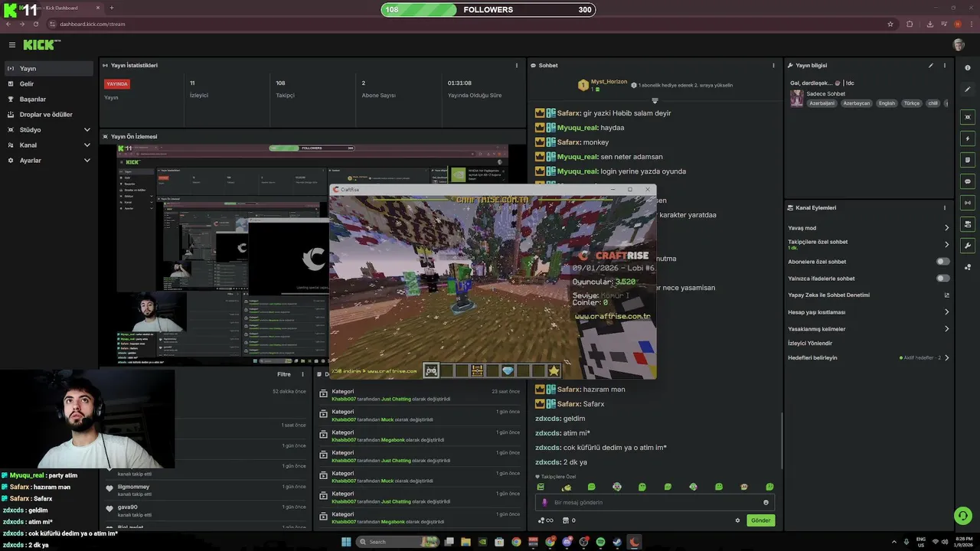Click the Sadece Sohbet category thumbnail

pos(797,98)
